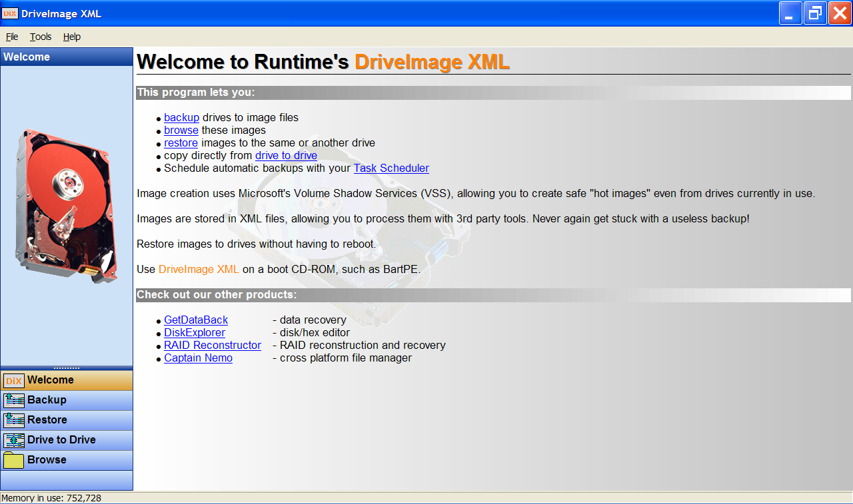Click the "Check out our other products:" heading
The image size is (853, 504).
coord(217,295)
